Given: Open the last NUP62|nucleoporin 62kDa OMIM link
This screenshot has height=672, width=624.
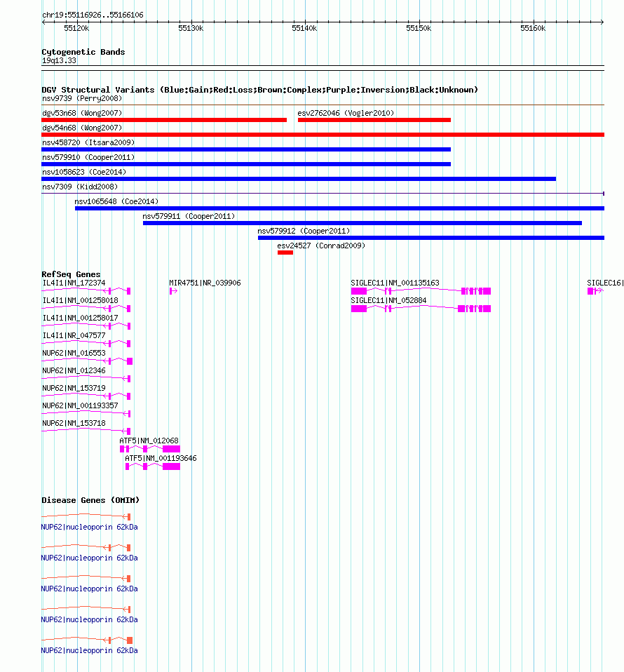Looking at the screenshot, I should [89, 650].
